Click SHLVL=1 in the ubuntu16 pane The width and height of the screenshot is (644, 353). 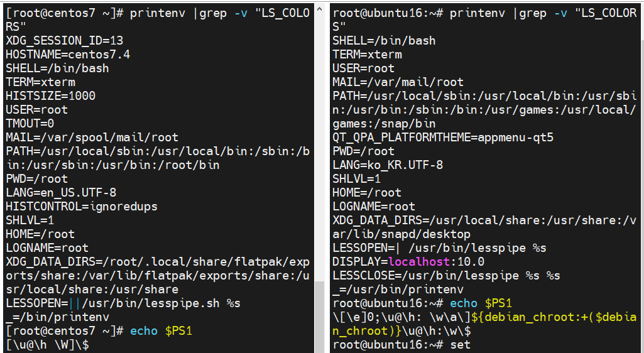356,178
